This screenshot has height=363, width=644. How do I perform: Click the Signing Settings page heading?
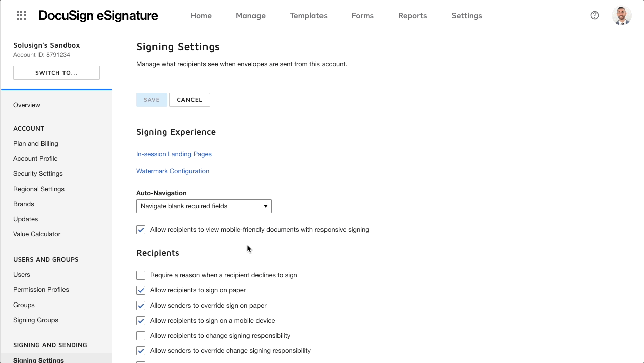[178, 47]
